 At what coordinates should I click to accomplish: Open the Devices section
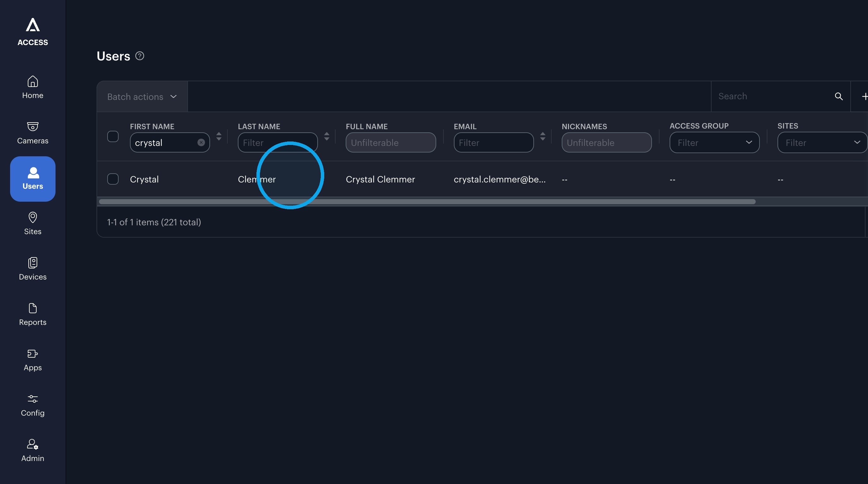pyautogui.click(x=33, y=269)
